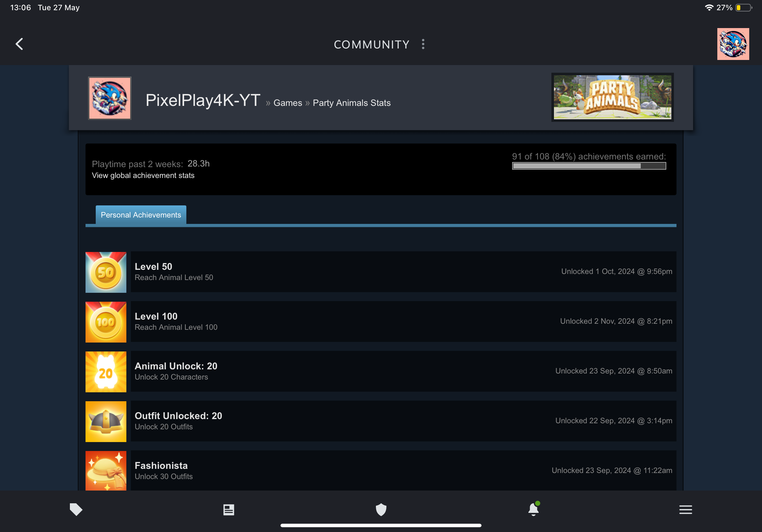762x532 pixels.
Task: Click the Games breadcrumb link
Action: [x=288, y=103]
